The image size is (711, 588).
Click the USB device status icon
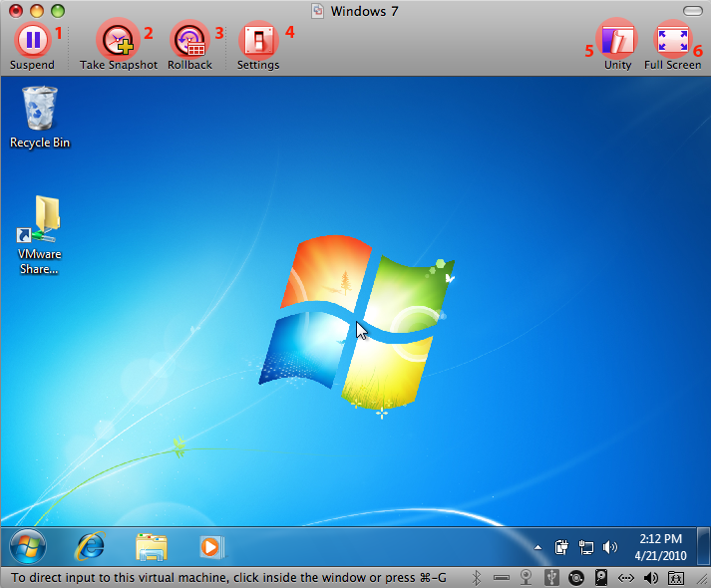(x=551, y=578)
